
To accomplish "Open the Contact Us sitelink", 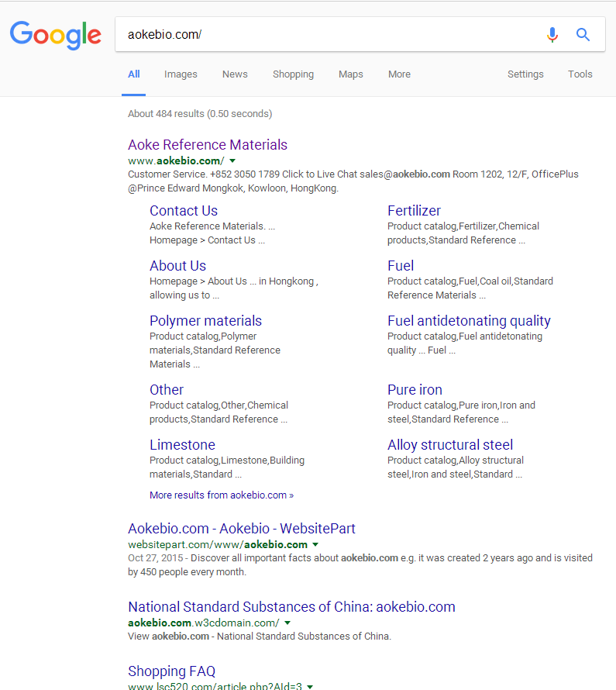I will tap(183, 211).
